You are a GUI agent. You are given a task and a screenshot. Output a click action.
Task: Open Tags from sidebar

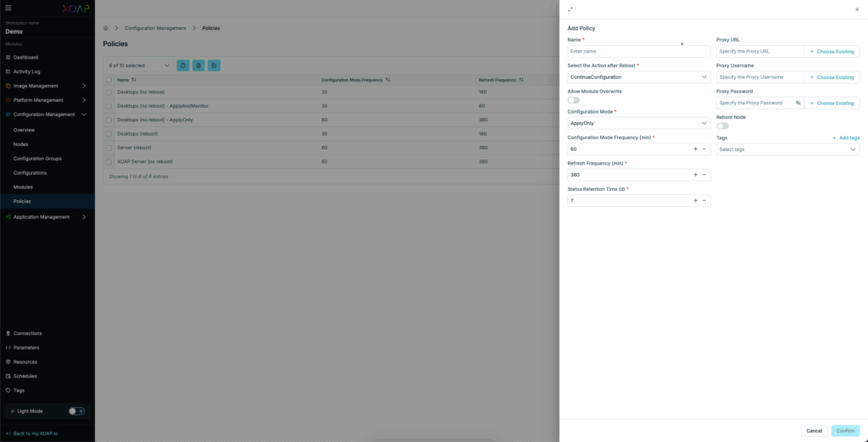coord(19,390)
